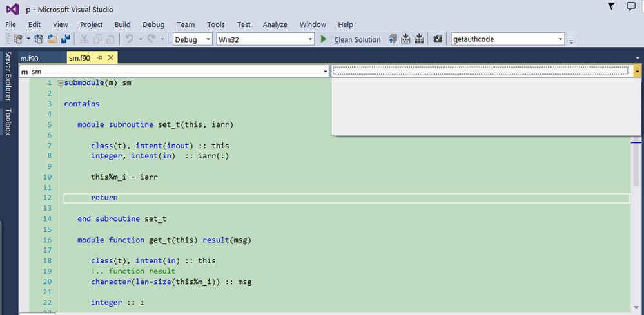Click the Undo arrow icon

(x=130, y=39)
